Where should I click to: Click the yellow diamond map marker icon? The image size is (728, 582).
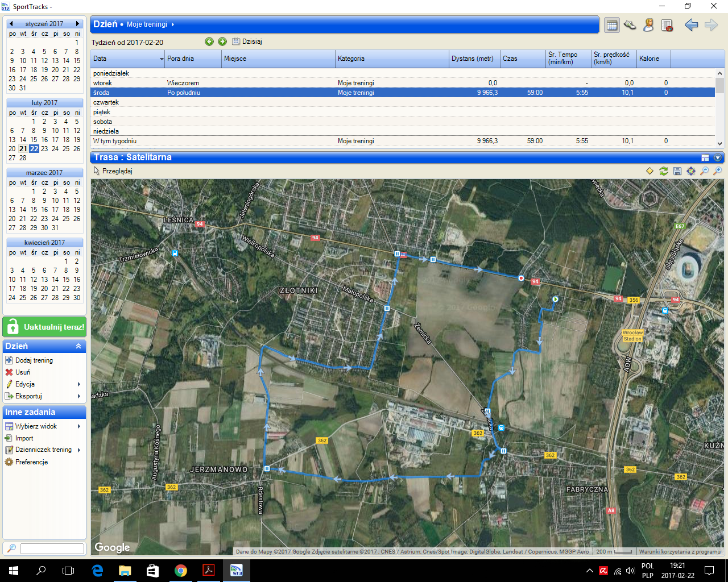(x=650, y=171)
